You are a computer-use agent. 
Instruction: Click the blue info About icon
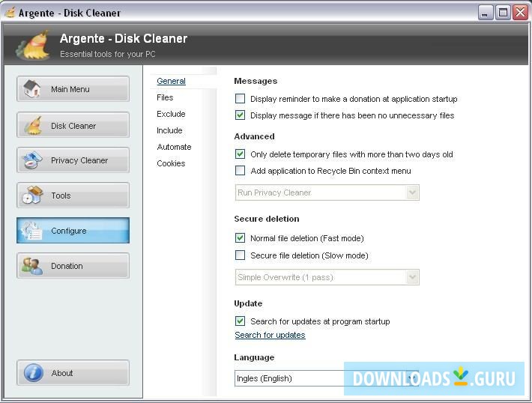pyautogui.click(x=33, y=373)
